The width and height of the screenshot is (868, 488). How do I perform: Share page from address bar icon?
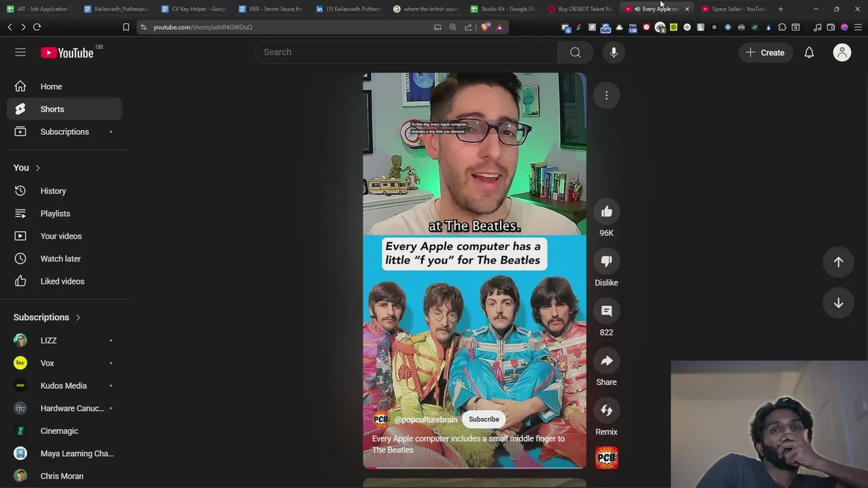pos(468,27)
